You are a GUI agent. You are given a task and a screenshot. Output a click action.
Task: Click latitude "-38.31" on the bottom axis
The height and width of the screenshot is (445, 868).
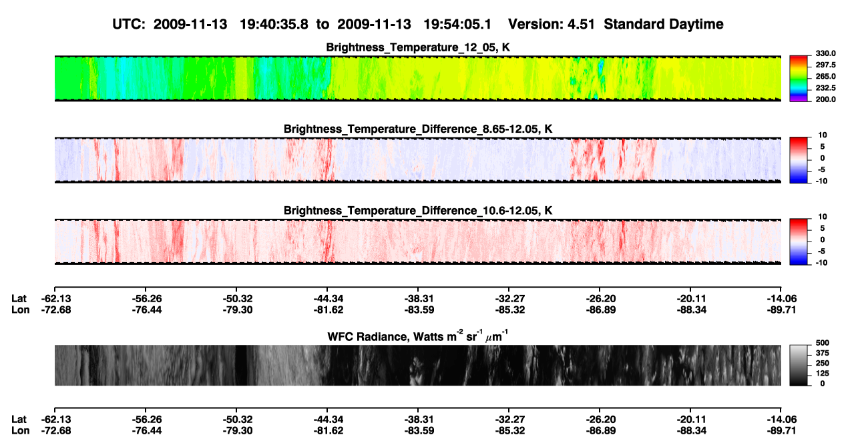(418, 419)
